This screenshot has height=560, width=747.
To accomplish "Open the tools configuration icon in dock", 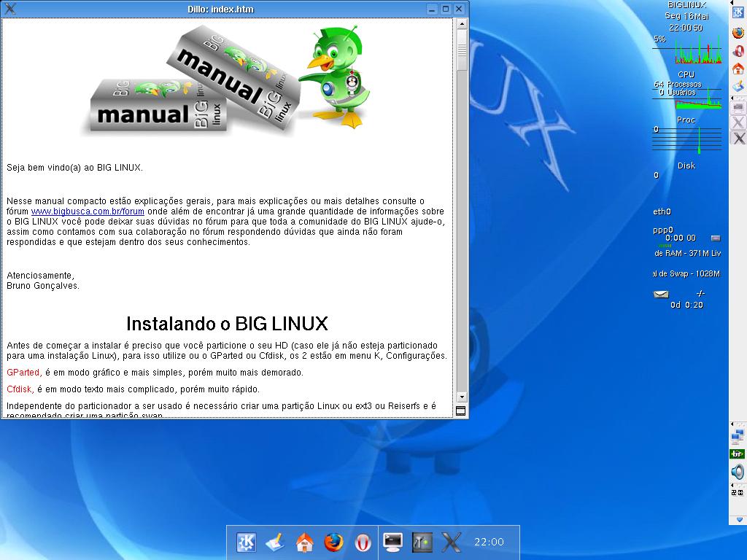I will click(x=422, y=542).
